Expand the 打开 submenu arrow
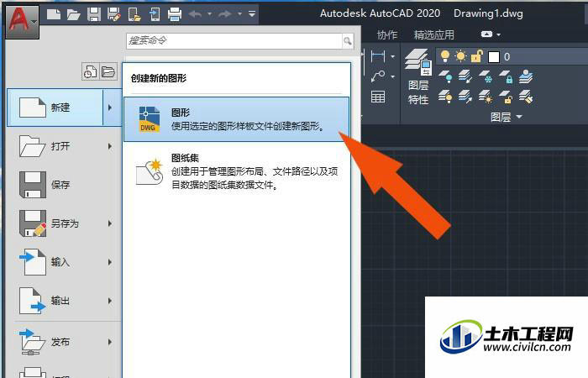This screenshot has height=378, width=588. (110, 146)
